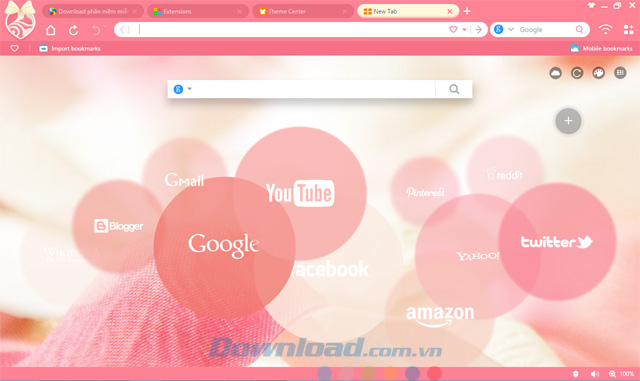Open Mobile bookmarks
The width and height of the screenshot is (640, 381).
point(602,48)
